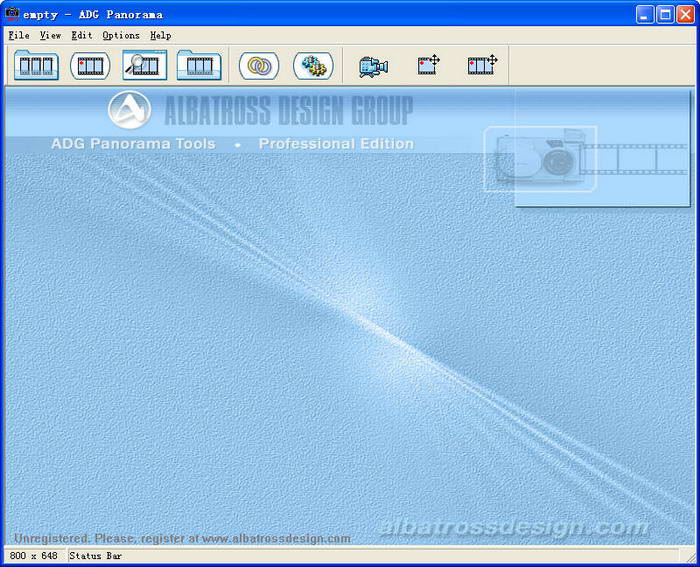Image resolution: width=700 pixels, height=567 pixels.
Task: Click the interlocking rings stitch icon
Action: 259,66
